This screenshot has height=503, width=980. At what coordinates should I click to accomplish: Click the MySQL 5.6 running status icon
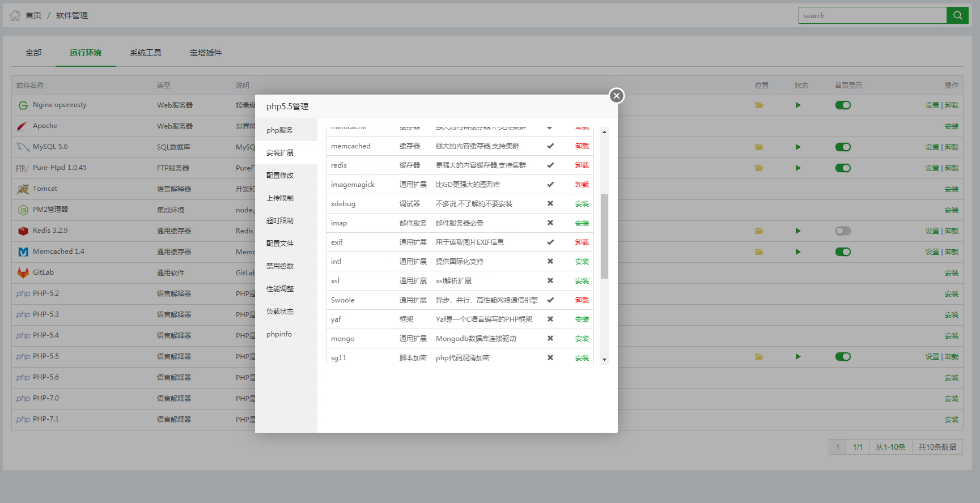point(798,147)
